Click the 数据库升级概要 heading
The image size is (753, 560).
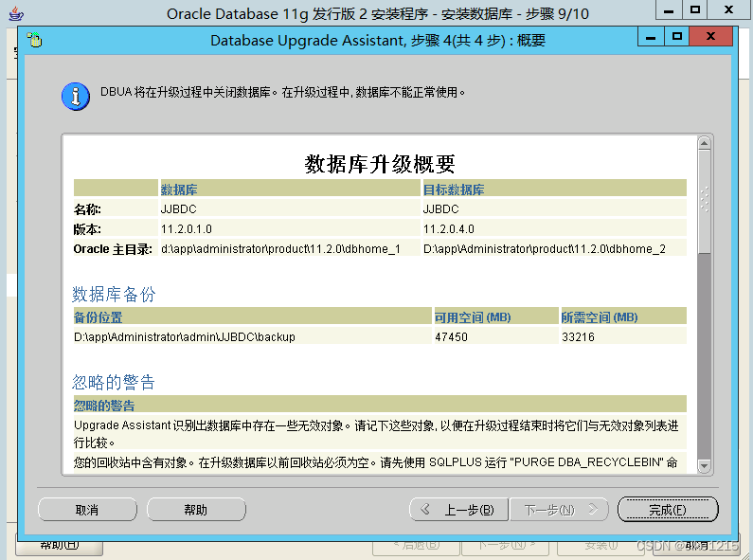[380, 164]
